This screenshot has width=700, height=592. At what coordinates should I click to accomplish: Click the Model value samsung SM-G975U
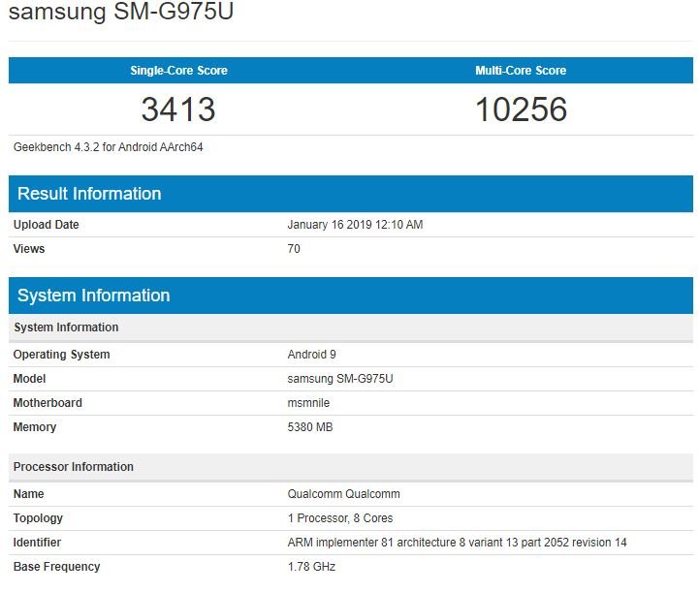(x=340, y=378)
